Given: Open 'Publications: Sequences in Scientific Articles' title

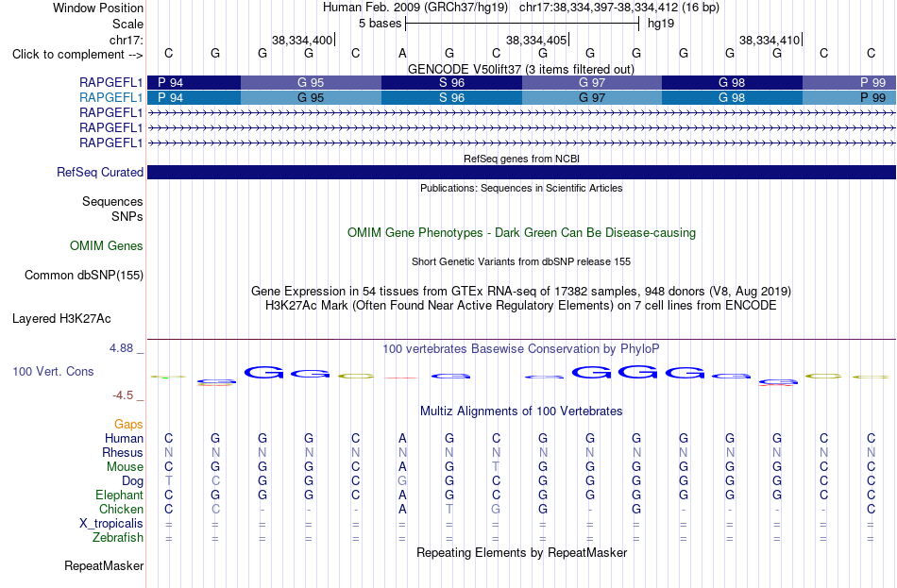Looking at the screenshot, I should pos(521,188).
